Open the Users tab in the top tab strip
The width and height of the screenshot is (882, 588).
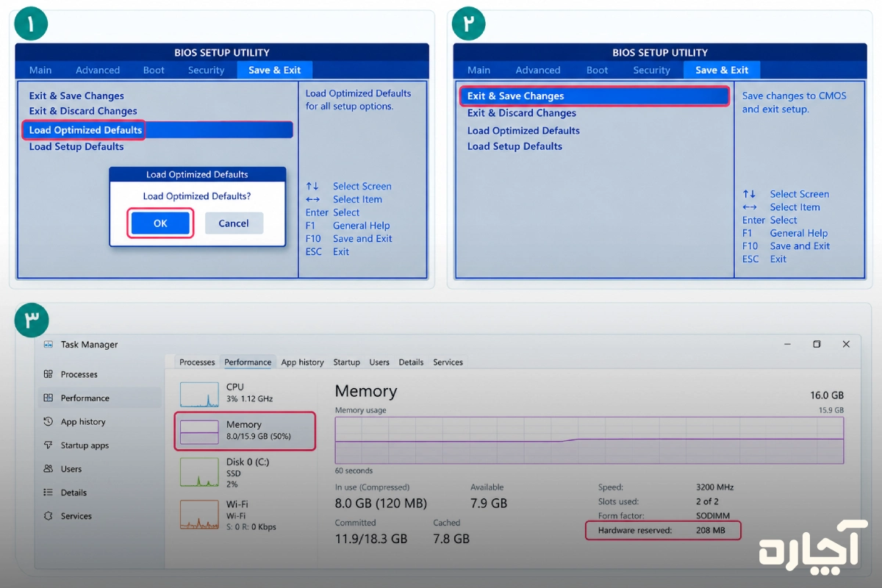pos(379,362)
